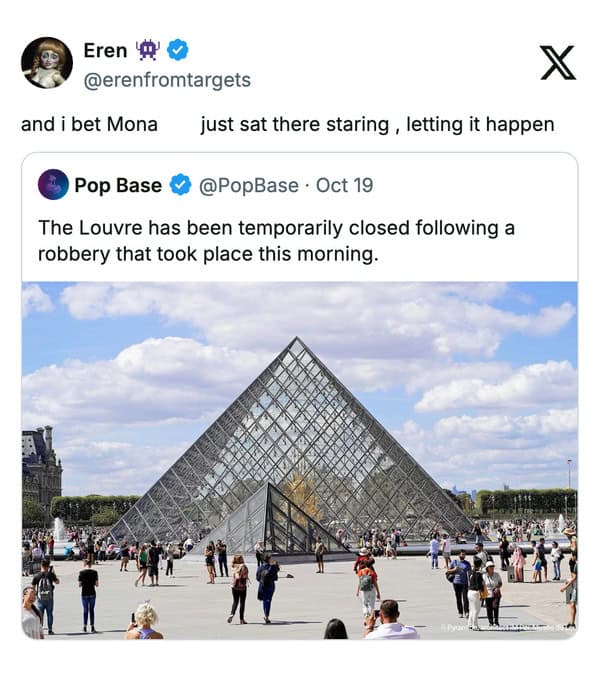
Task: Open the @PopBase handle link
Action: point(248,185)
